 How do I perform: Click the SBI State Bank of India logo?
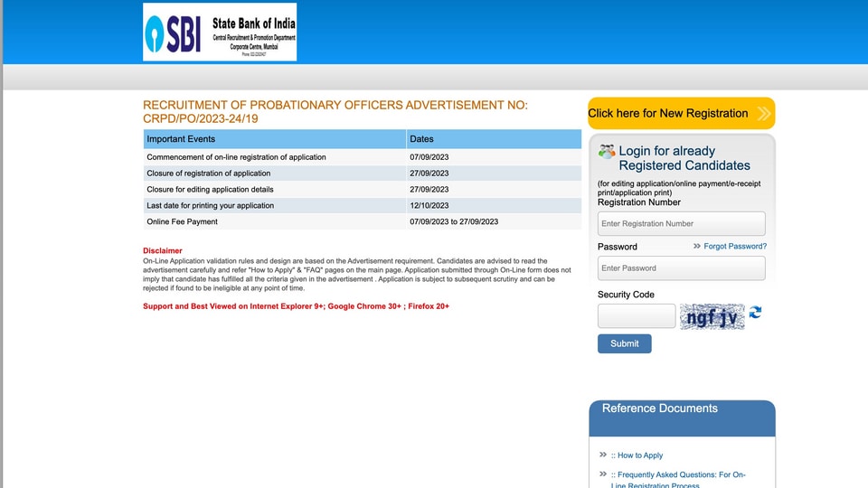pos(220,33)
